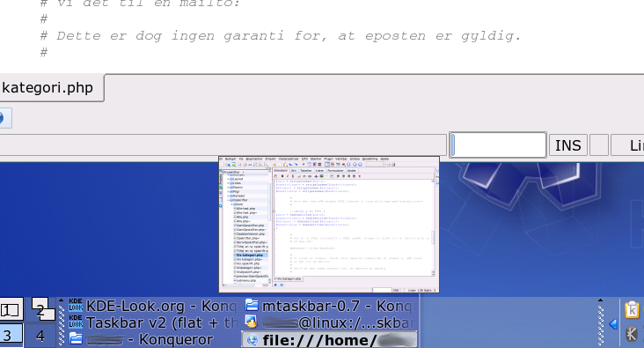Image resolution: width=644 pixels, height=348 pixels.
Task: Click the small up arrow beside the pager
Action: [x=62, y=300]
